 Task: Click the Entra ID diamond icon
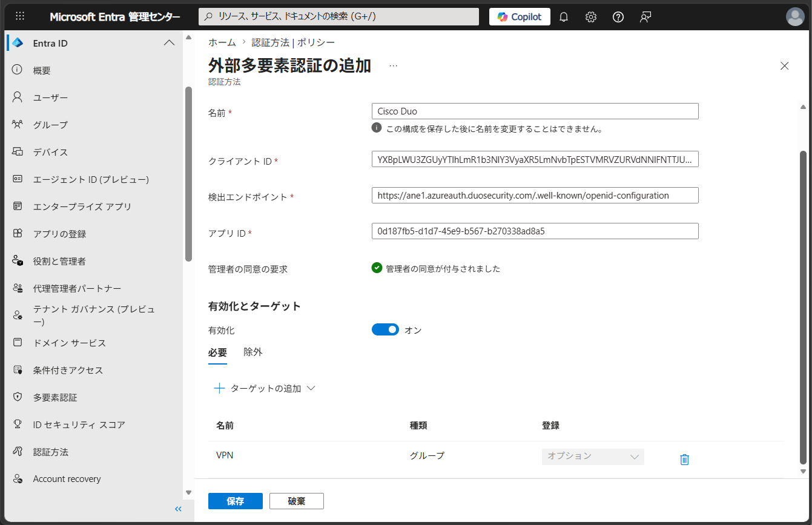(18, 43)
